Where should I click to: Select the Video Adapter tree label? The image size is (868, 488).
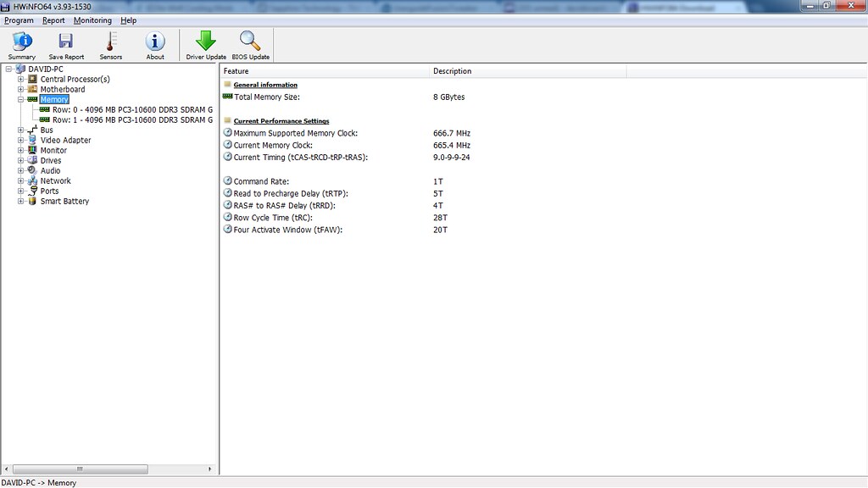(x=65, y=140)
